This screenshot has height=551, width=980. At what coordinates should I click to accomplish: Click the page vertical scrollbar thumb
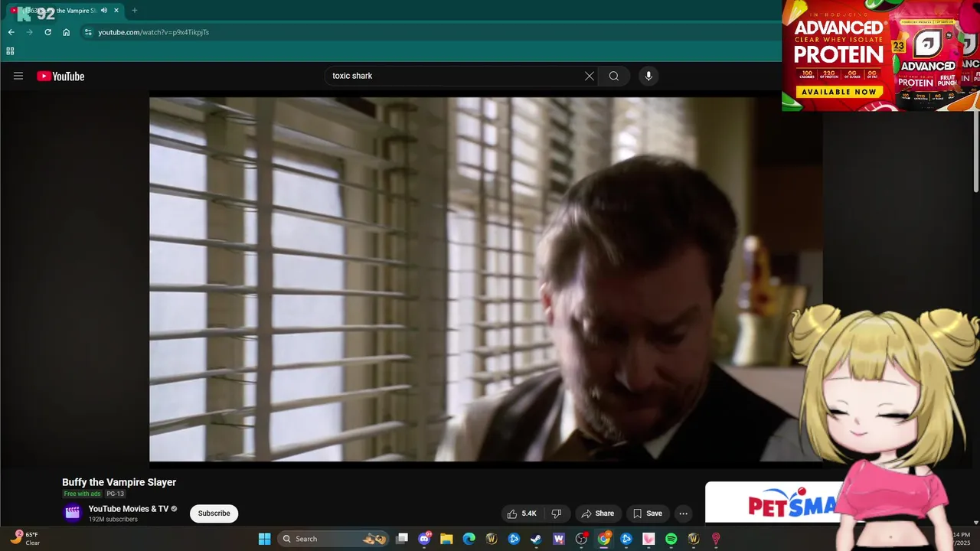(975, 153)
